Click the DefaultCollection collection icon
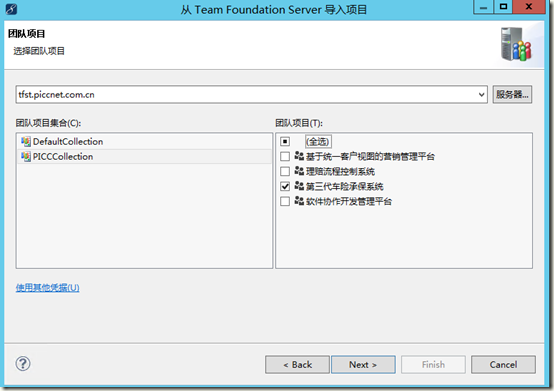The width and height of the screenshot is (554, 391). click(26, 141)
